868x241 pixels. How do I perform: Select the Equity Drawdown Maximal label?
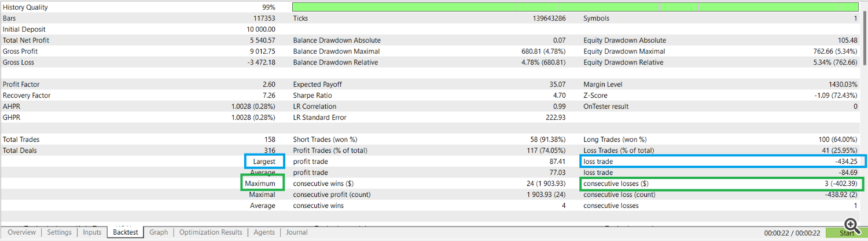pos(624,52)
